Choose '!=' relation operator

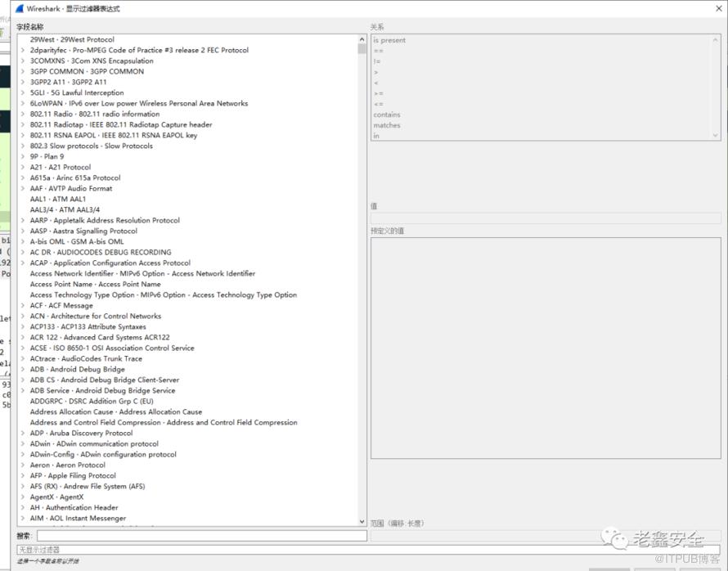click(x=376, y=61)
